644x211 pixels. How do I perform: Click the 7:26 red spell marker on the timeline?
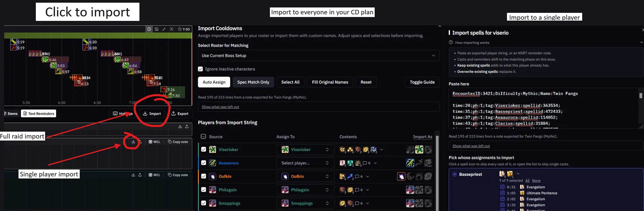pyautogui.click(x=164, y=90)
